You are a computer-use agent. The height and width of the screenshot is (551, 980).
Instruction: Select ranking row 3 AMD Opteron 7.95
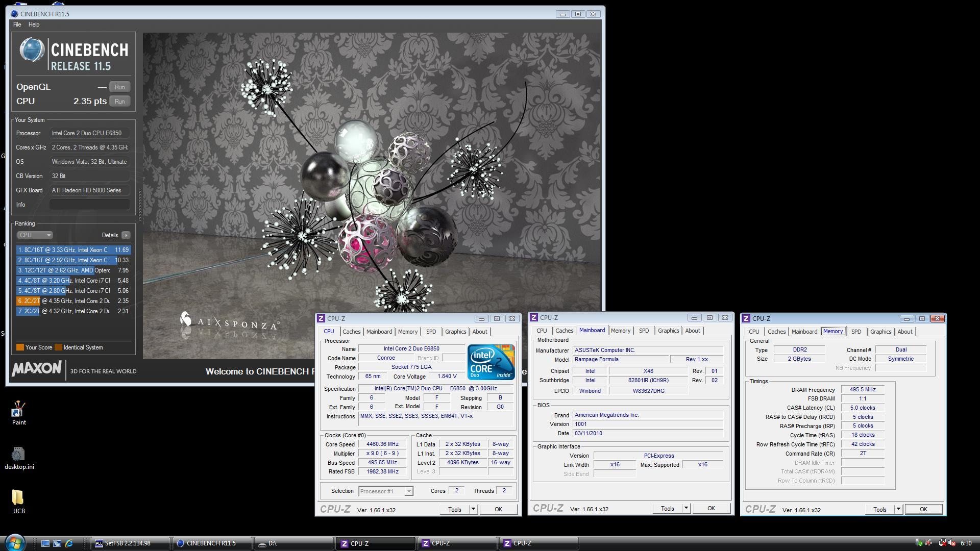coord(73,270)
